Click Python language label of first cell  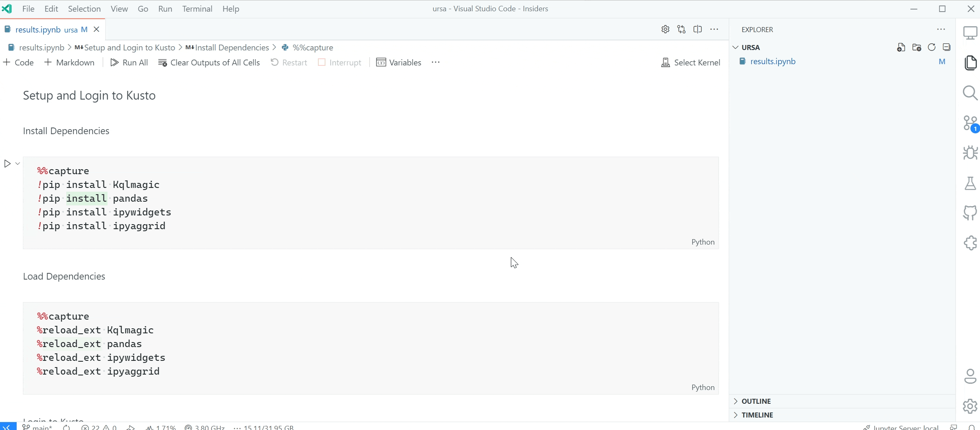point(703,242)
